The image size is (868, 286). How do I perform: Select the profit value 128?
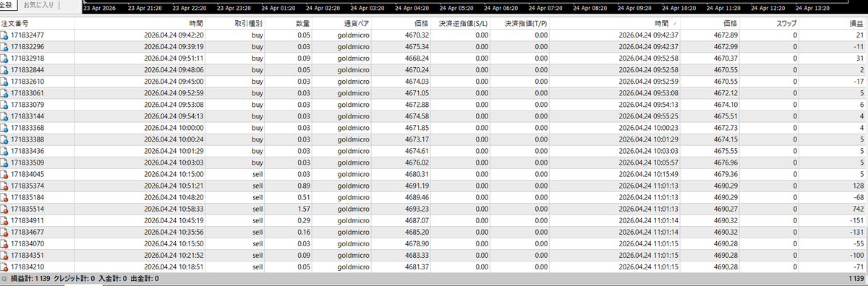858,186
